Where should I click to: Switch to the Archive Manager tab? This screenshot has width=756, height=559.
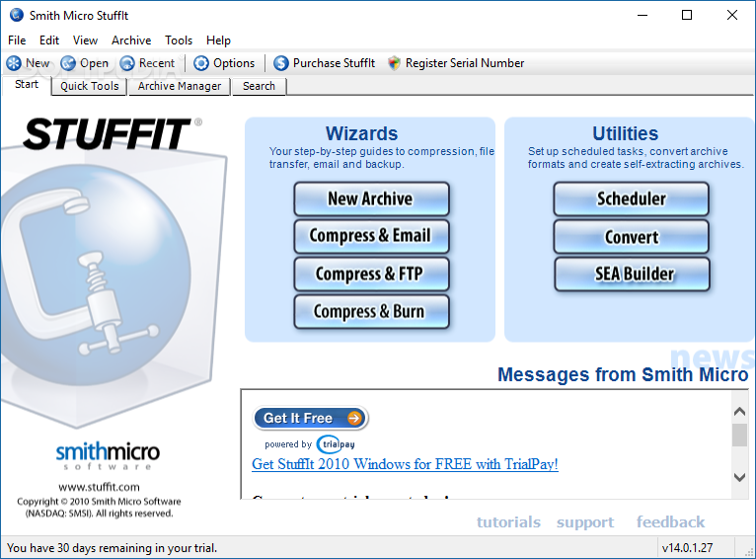[x=180, y=86]
